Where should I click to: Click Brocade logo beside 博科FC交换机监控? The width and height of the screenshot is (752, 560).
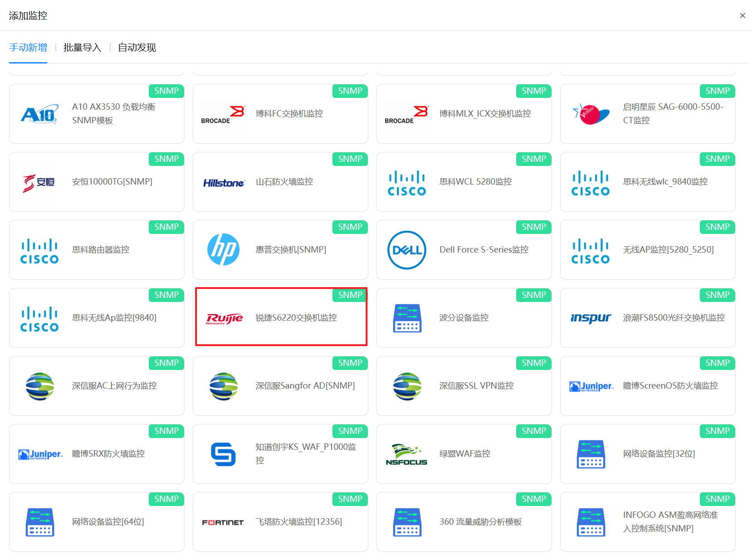[223, 114]
